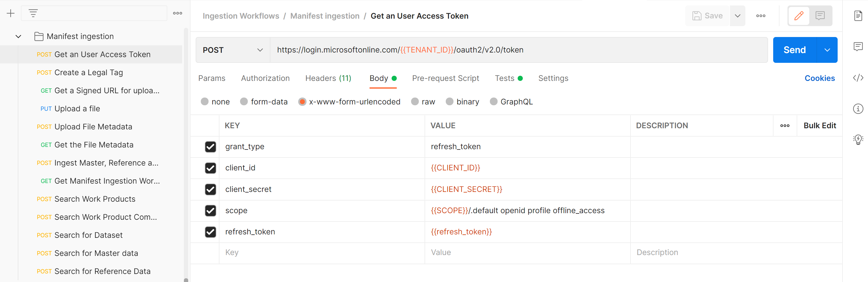Uncheck the client_secret parameter checkbox
The height and width of the screenshot is (282, 868).
[210, 189]
